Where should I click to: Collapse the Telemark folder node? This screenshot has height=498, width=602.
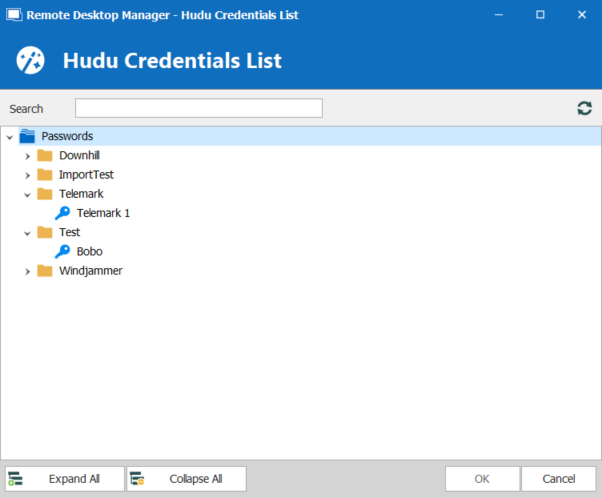pos(28,194)
